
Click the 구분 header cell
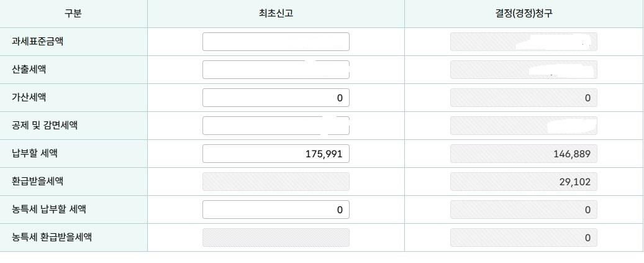[x=73, y=14]
